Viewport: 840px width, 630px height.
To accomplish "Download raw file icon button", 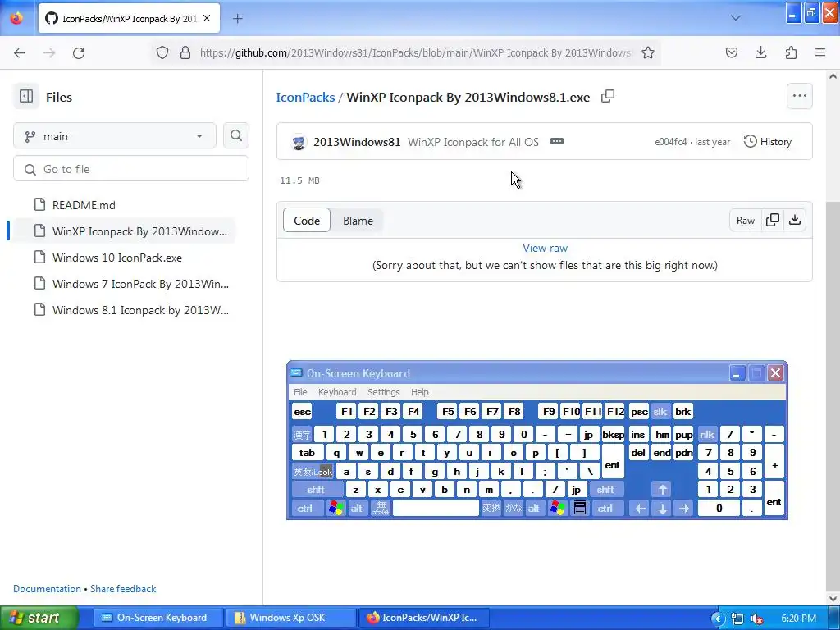I will (795, 220).
